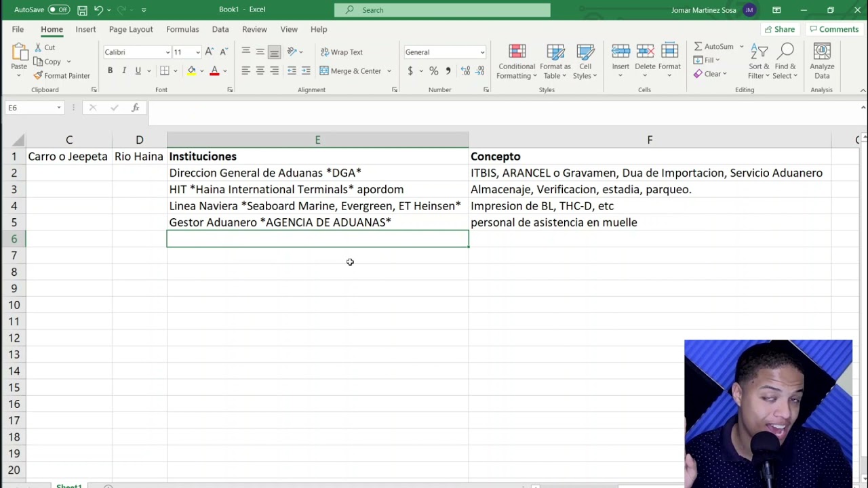Click Increase Decimal icon
This screenshot has width=868, height=488.
(465, 71)
